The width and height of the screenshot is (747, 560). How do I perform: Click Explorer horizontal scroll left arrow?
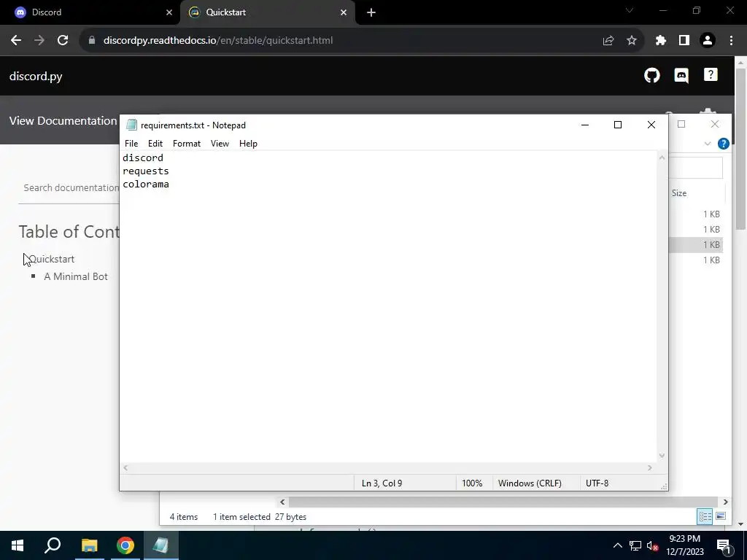tap(282, 502)
